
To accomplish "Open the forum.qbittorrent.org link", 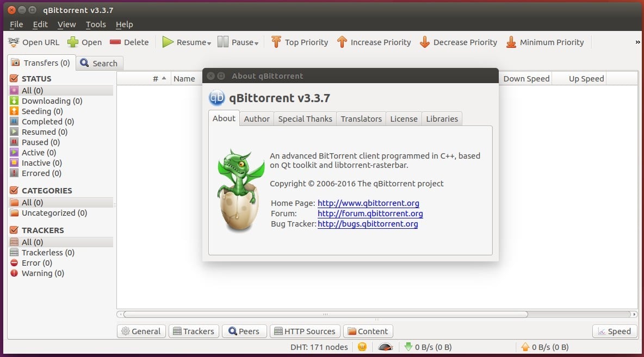I will click(x=370, y=214).
